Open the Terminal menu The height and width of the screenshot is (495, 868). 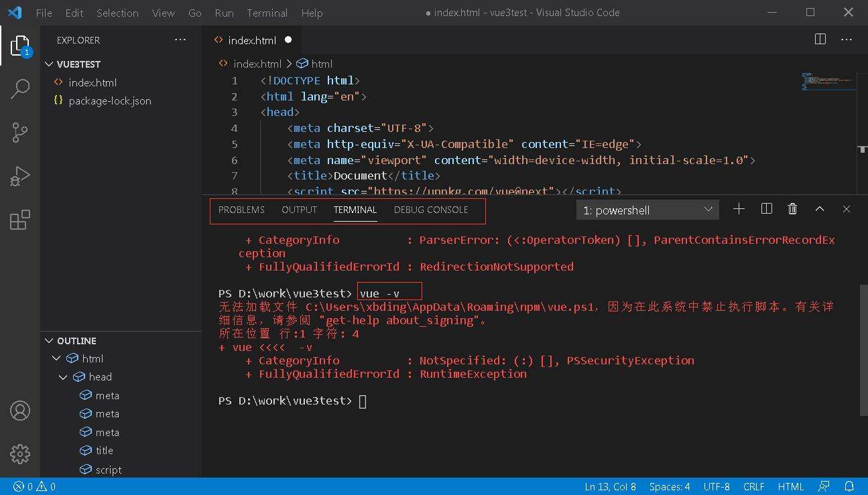point(267,13)
